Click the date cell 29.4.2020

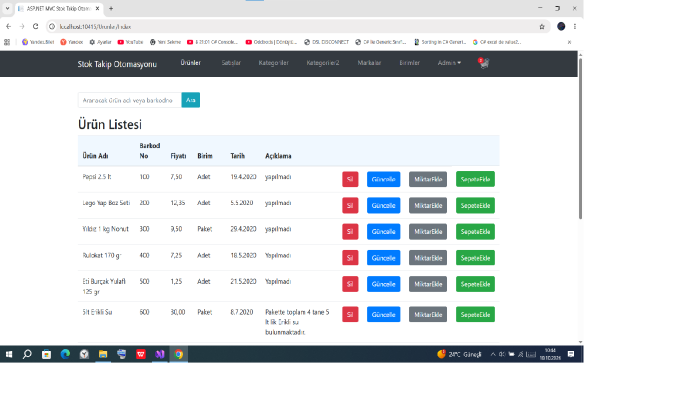tap(243, 229)
